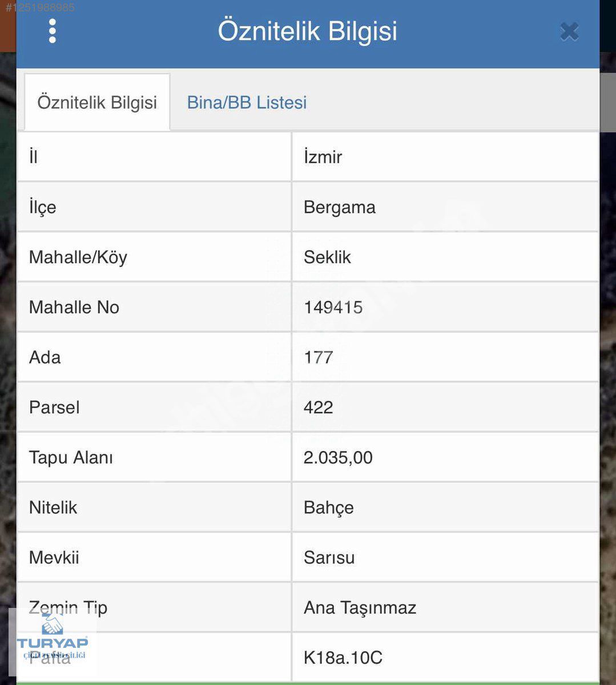Click the Tapu Alanı label cell

point(154,457)
